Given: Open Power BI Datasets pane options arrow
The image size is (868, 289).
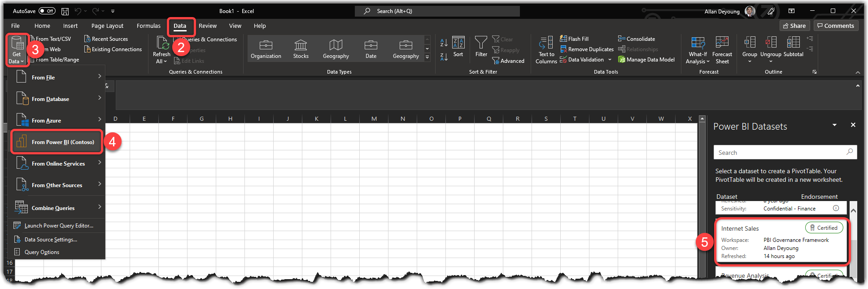Looking at the screenshot, I should point(834,125).
